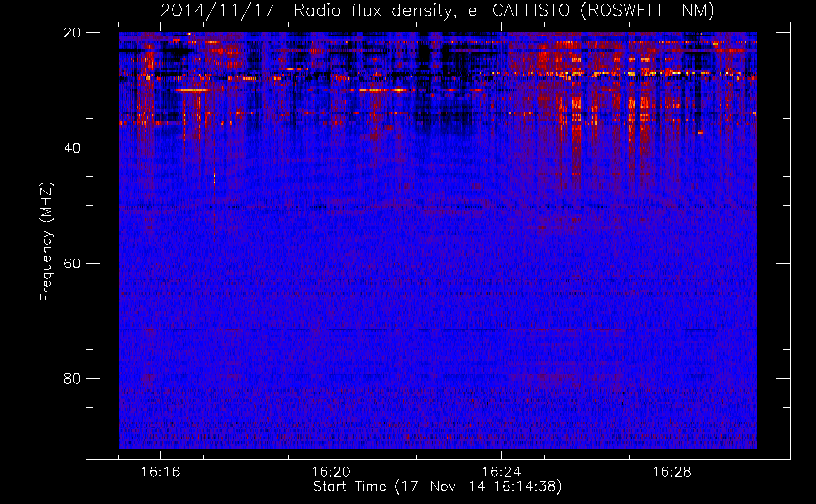This screenshot has width=816, height=504.
Task: Click the '40' frequency tick label
Action: 72,148
